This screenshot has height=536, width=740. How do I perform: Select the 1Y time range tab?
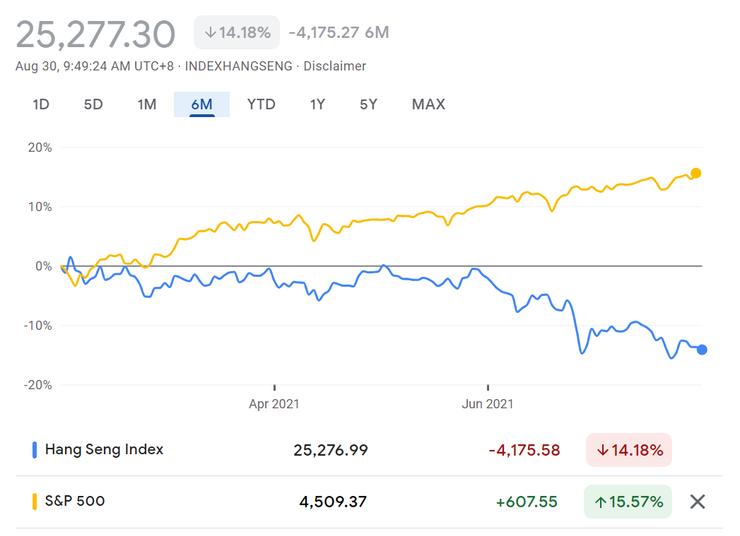pos(318,104)
